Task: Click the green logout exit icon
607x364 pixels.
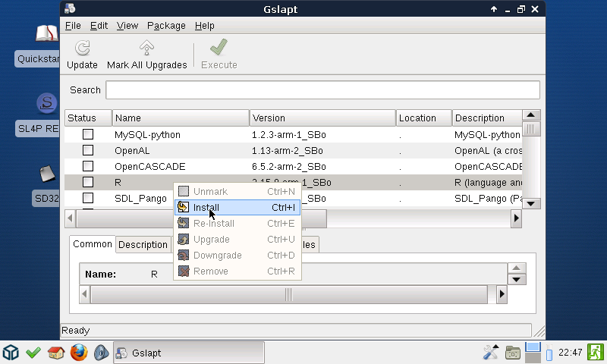Action: tap(596, 353)
